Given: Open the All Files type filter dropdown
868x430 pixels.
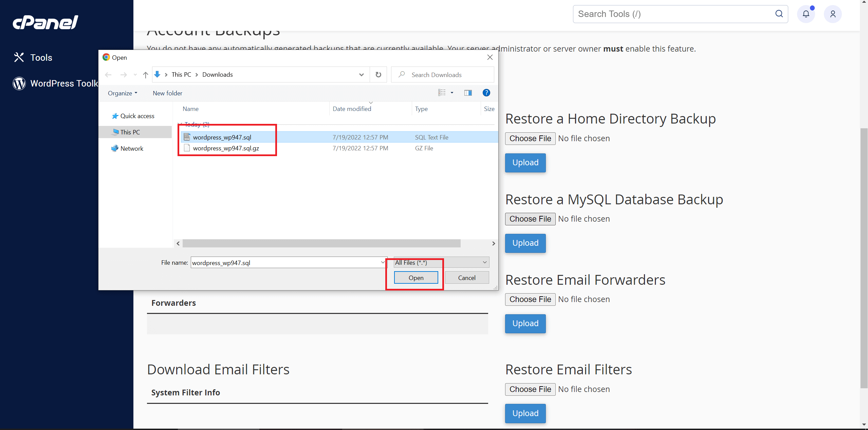Looking at the screenshot, I should pyautogui.click(x=441, y=262).
